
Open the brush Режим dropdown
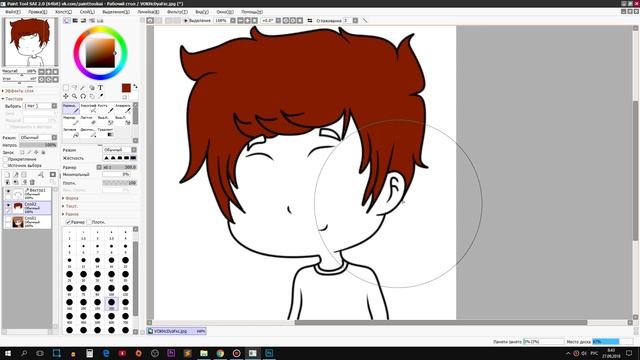pos(120,150)
